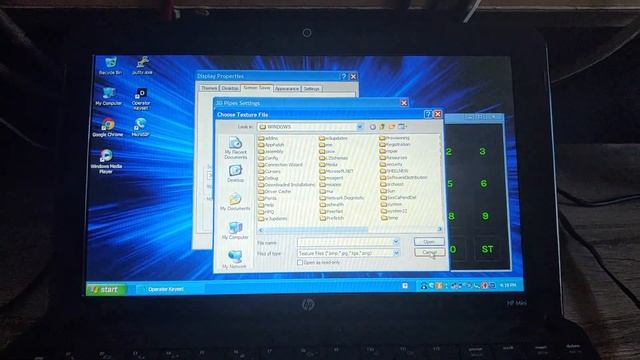
Task: Select the AppPatch folder
Action: [271, 145]
